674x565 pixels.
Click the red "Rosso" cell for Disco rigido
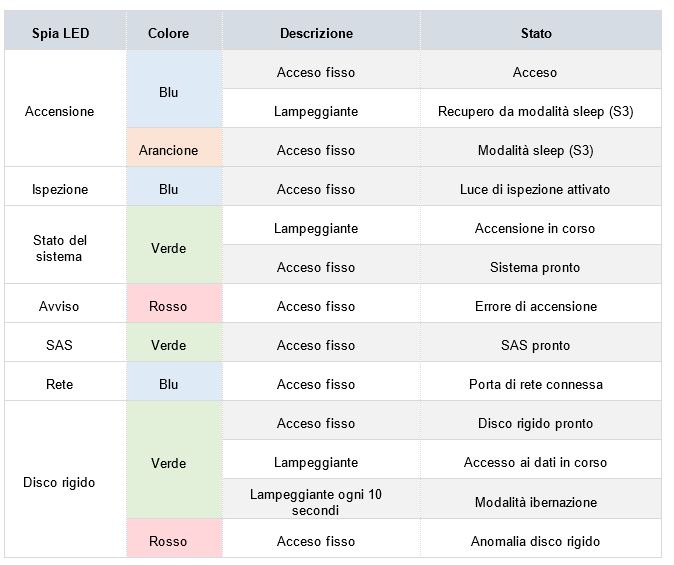(x=168, y=541)
